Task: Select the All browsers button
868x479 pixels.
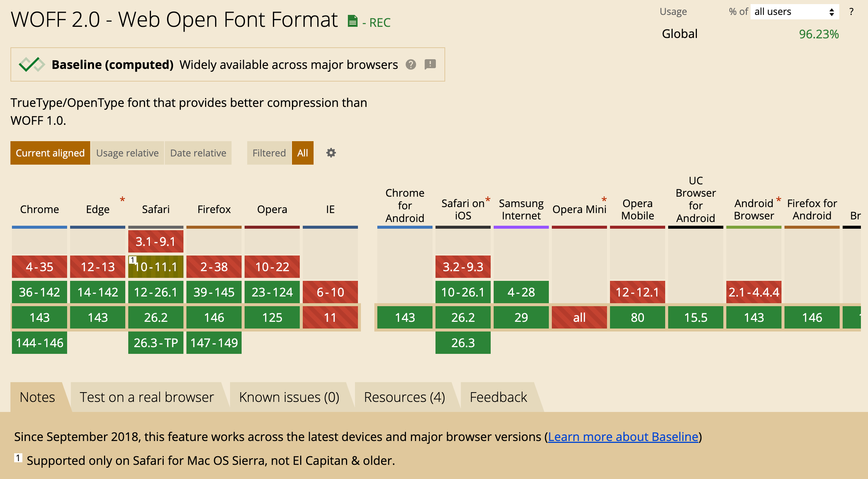Action: (x=302, y=153)
